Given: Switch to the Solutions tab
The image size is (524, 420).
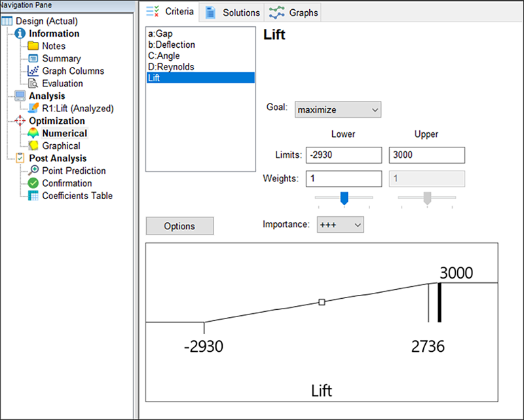Looking at the screenshot, I should 233,12.
